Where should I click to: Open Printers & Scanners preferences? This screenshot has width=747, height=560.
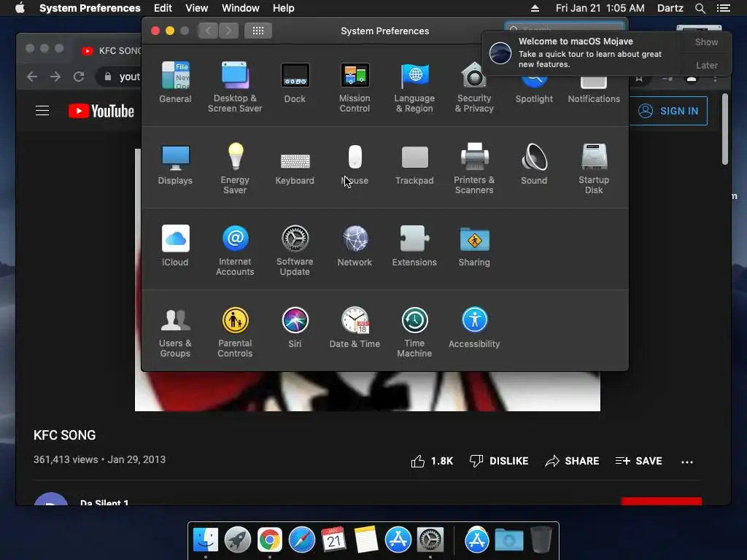point(474,168)
